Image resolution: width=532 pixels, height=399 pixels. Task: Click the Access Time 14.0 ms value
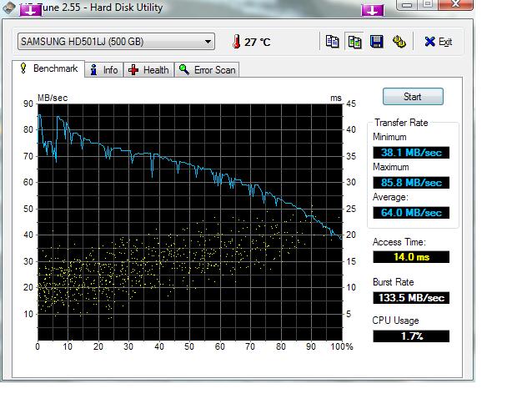(411, 257)
